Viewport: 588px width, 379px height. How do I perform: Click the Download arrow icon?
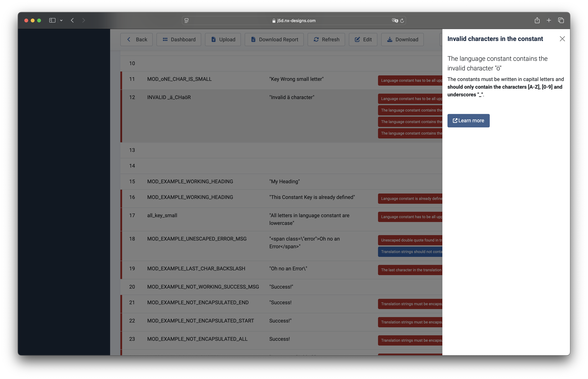click(390, 39)
